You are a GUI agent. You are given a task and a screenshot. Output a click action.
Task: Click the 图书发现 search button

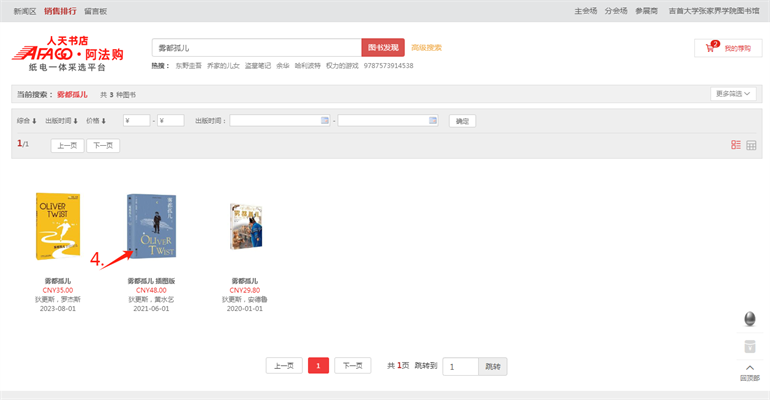pyautogui.click(x=383, y=47)
